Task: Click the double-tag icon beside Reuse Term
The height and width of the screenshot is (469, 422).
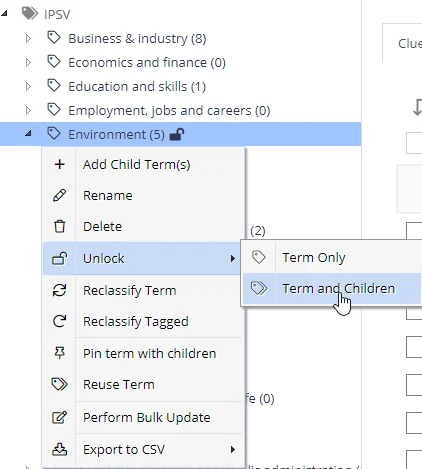Action: [60, 384]
